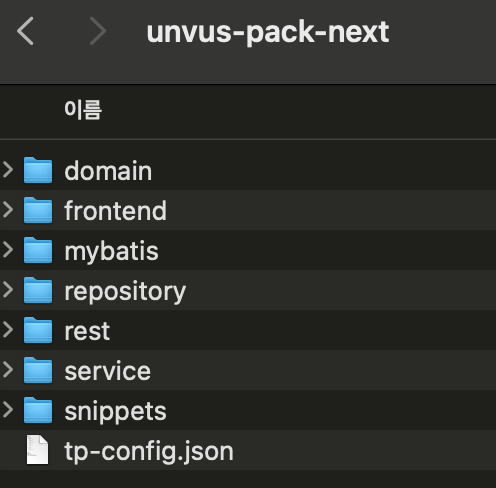Expand the snippets folder chevron
This screenshot has height=488, width=496.
8,409
